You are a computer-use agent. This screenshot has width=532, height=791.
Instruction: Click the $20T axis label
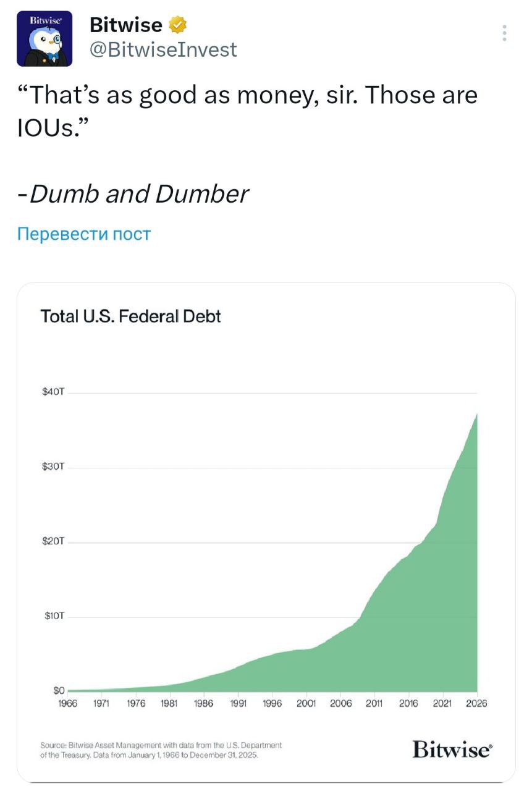click(53, 542)
